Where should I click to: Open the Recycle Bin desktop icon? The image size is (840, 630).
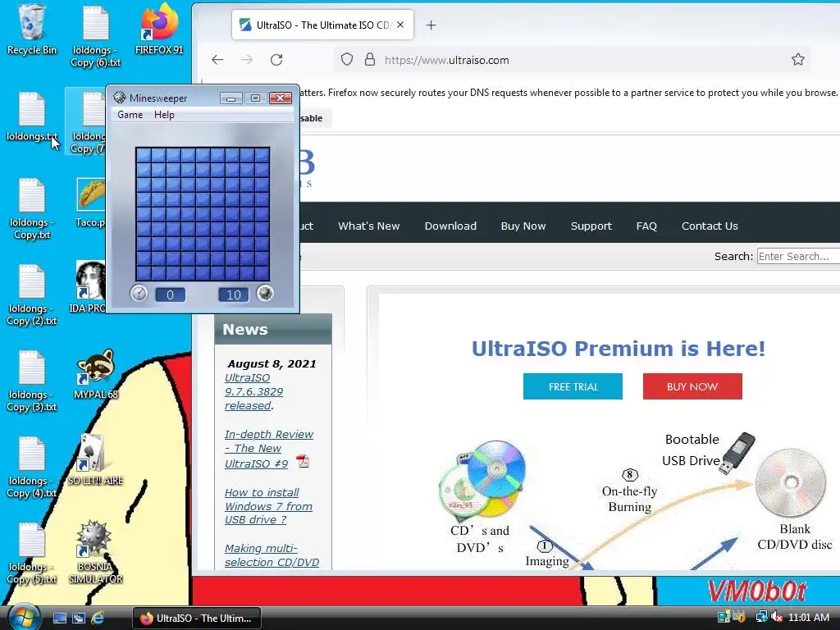pyautogui.click(x=32, y=30)
